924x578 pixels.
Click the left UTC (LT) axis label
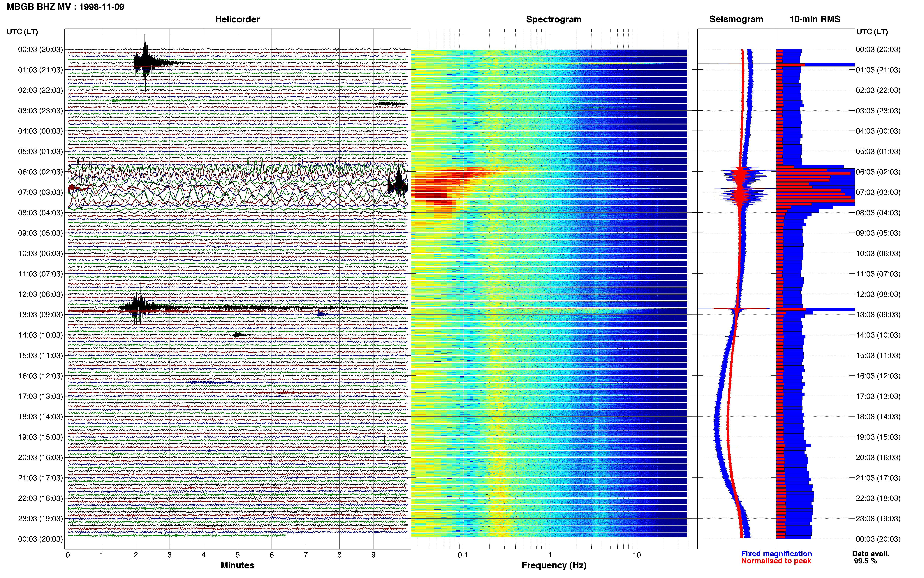point(22,32)
